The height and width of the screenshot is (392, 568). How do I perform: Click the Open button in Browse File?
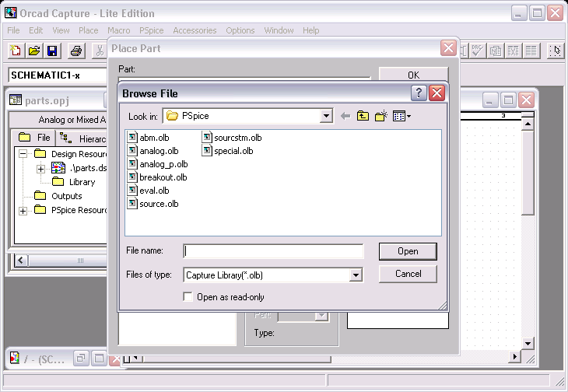[x=408, y=251]
